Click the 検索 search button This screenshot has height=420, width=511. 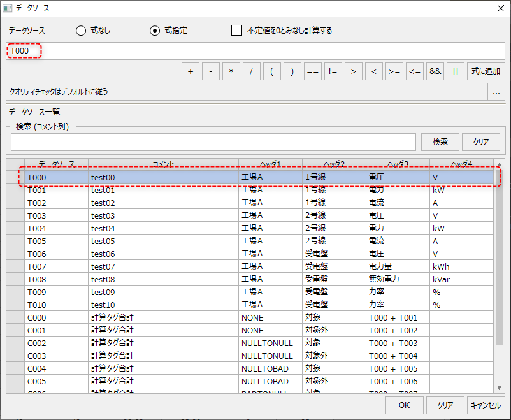coord(440,141)
